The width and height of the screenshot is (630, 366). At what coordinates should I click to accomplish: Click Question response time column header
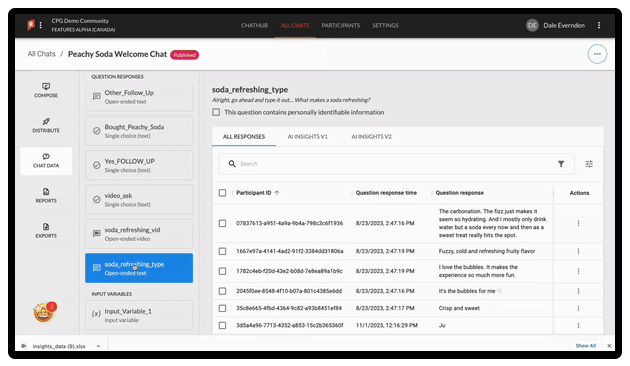pos(386,193)
